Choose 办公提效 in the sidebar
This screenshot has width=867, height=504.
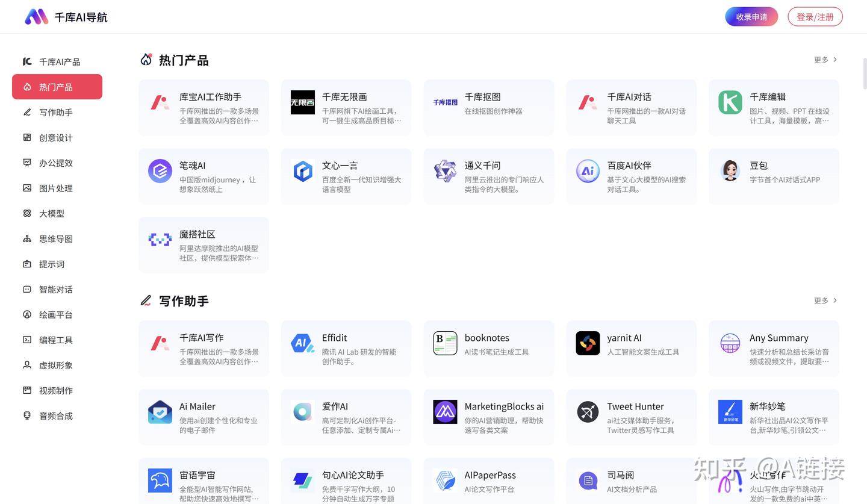[57, 163]
